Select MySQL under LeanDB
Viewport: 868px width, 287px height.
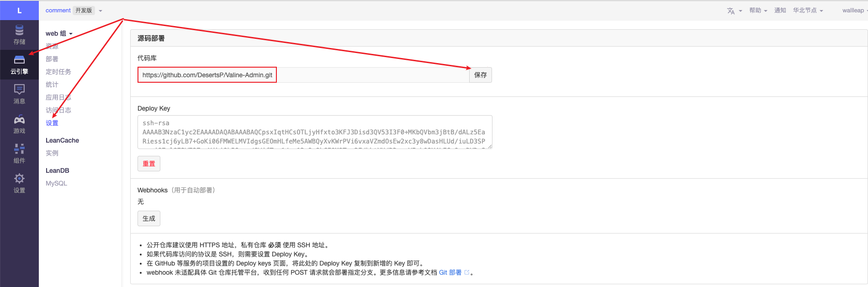coord(56,183)
